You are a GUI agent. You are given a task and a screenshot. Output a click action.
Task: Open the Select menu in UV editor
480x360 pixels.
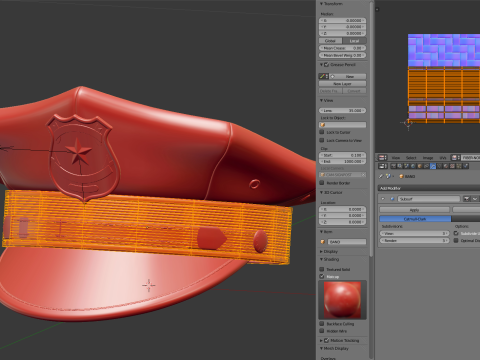coord(411,158)
